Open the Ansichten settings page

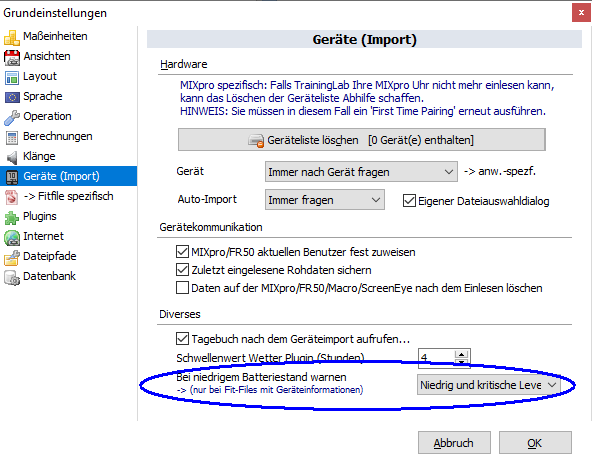point(47,56)
